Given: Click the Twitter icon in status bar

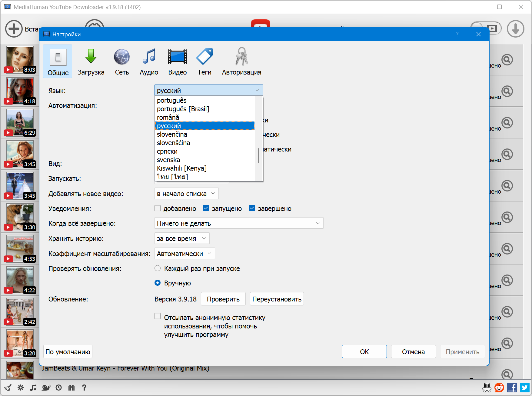Looking at the screenshot, I should pyautogui.click(x=525, y=388).
